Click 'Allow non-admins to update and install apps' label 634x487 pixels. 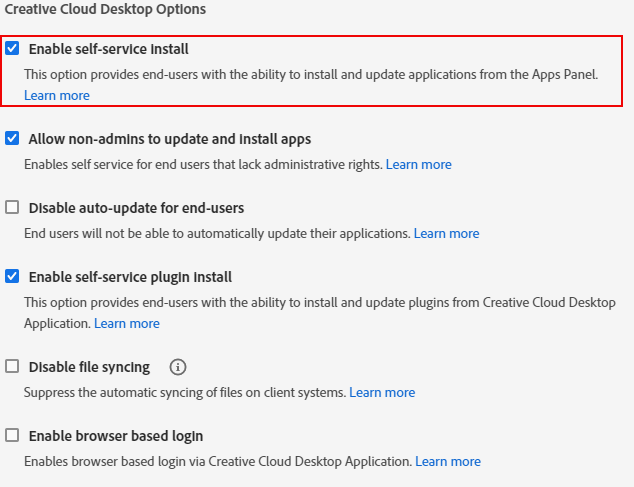tap(170, 139)
